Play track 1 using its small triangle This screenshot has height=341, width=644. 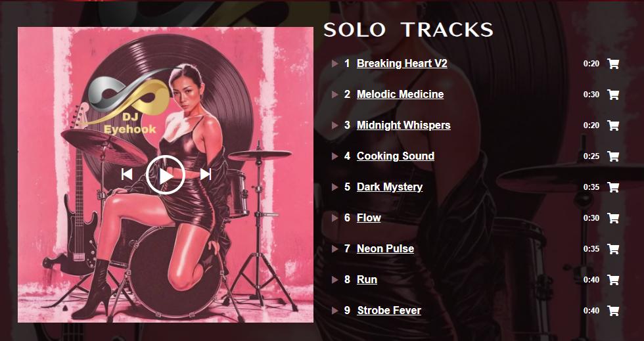(334, 64)
